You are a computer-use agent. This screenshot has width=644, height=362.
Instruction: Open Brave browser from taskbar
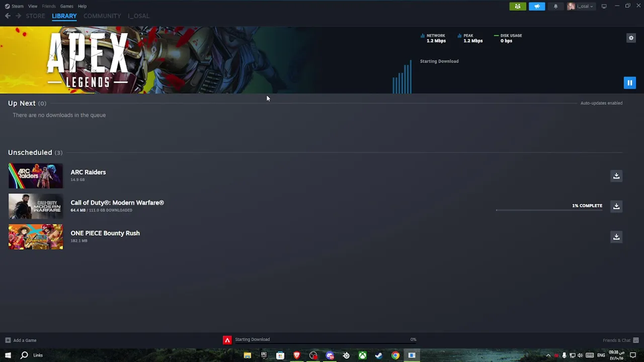297,355
